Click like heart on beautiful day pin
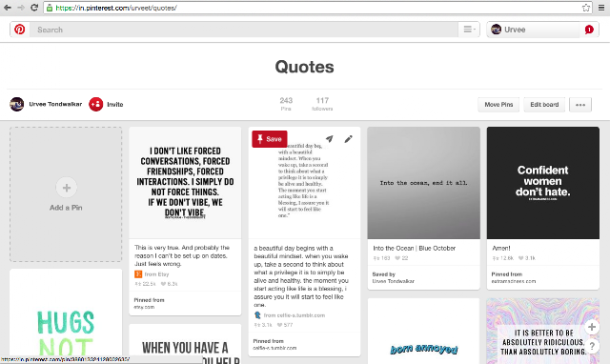Screen dimensions: 610x364 (x=279, y=325)
